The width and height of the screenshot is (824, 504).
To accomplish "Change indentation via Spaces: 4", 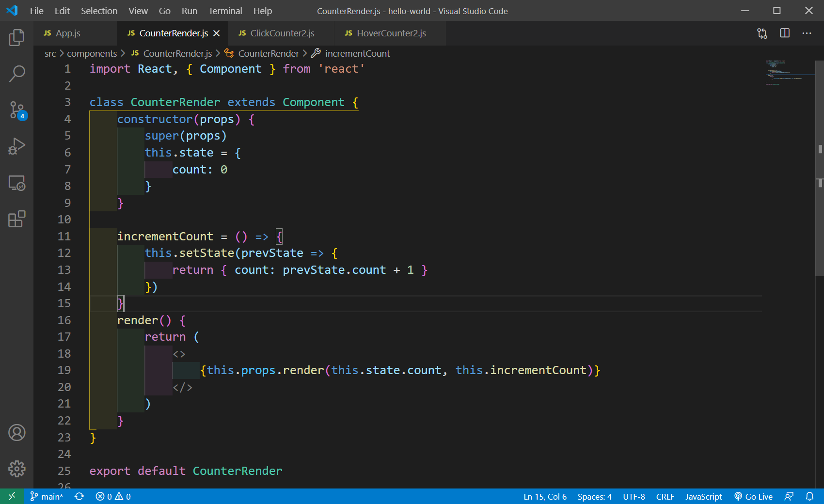I will (x=594, y=496).
